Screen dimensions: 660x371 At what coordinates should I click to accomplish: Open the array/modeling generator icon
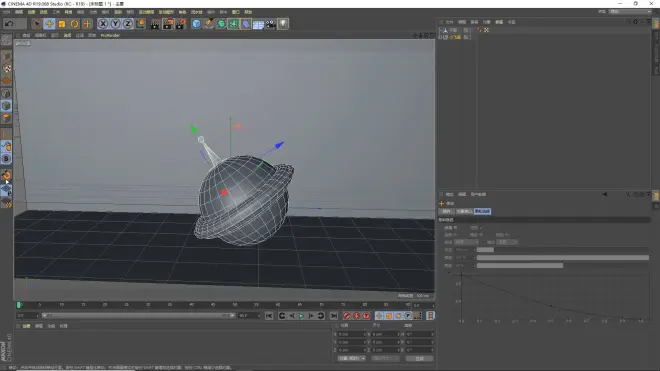[x=234, y=24]
